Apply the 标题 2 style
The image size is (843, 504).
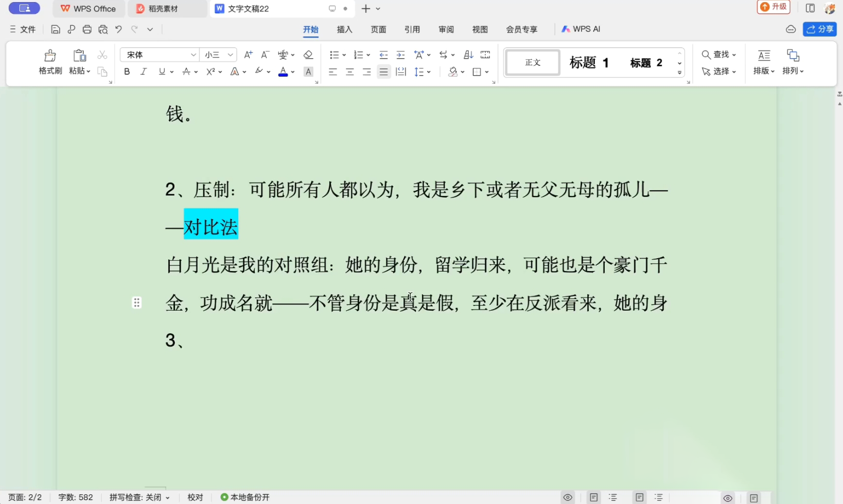pyautogui.click(x=646, y=63)
